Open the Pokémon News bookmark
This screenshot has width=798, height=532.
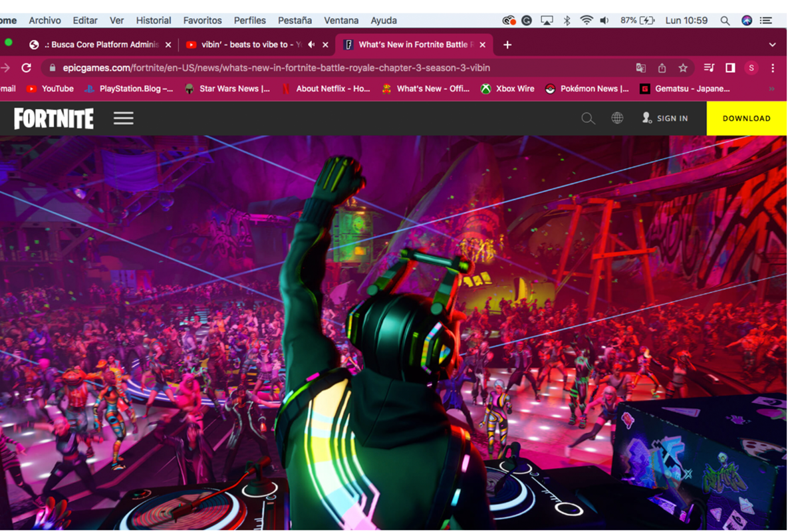click(x=587, y=88)
